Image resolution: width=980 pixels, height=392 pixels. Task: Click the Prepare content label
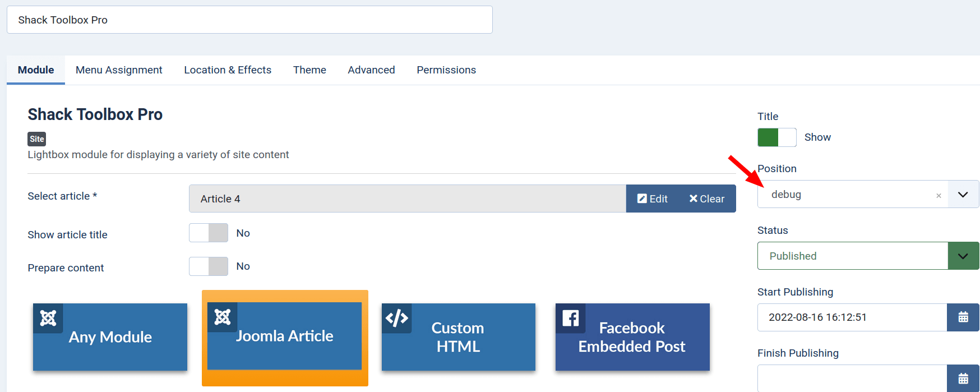tap(66, 268)
